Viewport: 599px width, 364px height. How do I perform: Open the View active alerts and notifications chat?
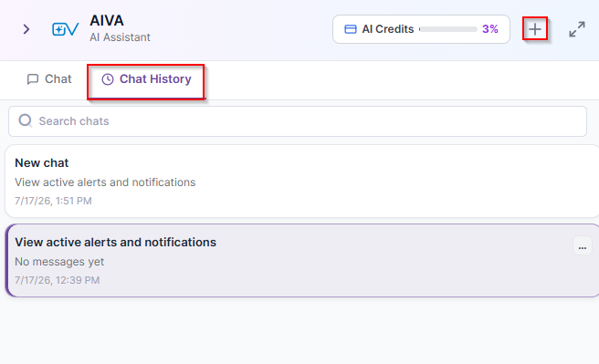coord(302,261)
